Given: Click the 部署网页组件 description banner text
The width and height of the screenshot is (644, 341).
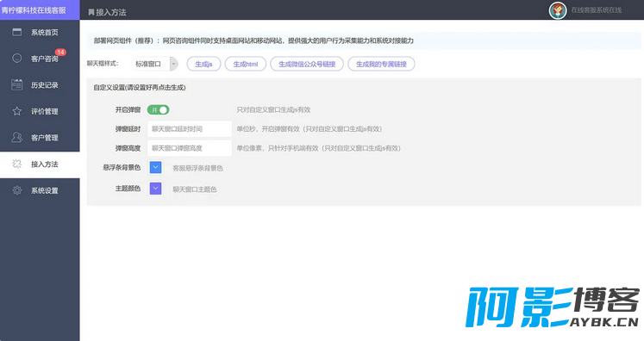Looking at the screenshot, I should coord(253,40).
